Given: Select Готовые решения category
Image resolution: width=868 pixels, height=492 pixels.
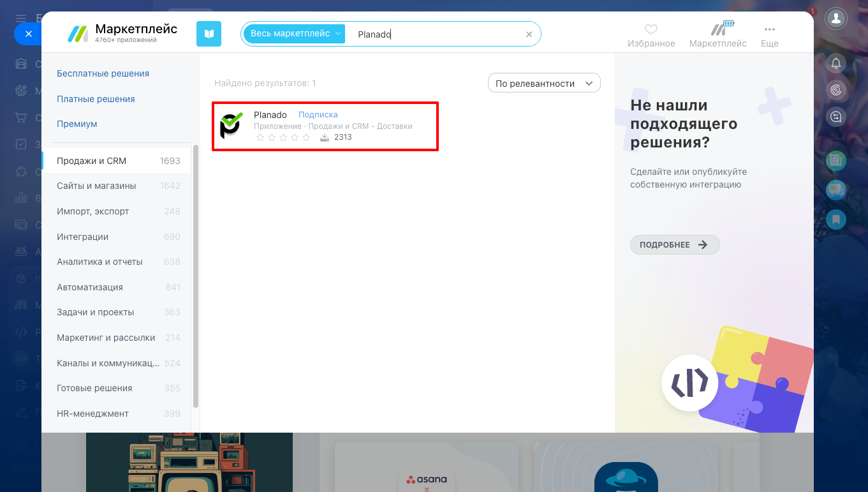Looking at the screenshot, I should point(116,388).
